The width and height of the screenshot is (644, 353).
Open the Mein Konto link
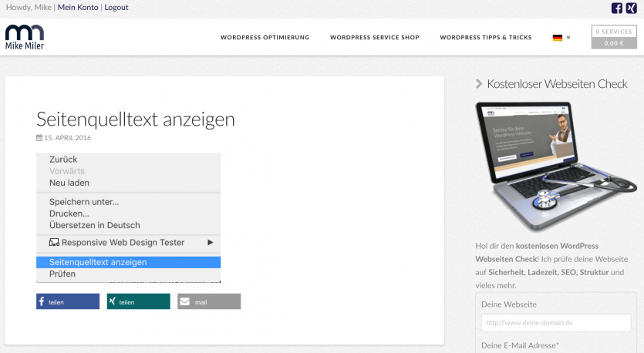(78, 8)
